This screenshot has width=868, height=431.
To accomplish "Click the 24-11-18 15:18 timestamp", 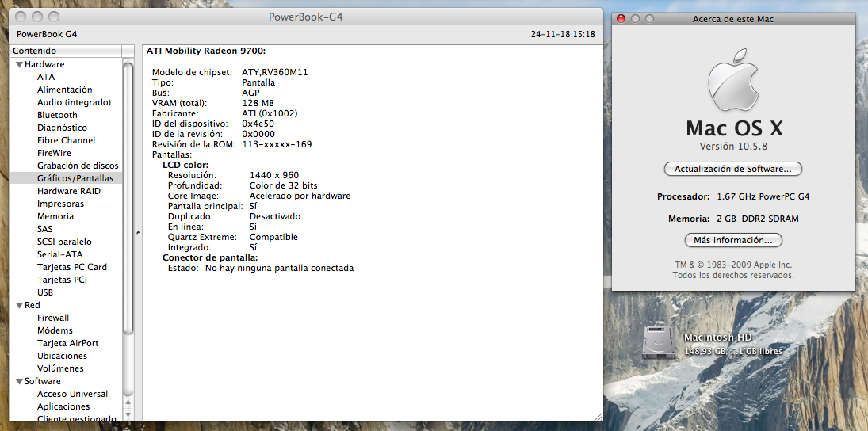I will [x=563, y=34].
